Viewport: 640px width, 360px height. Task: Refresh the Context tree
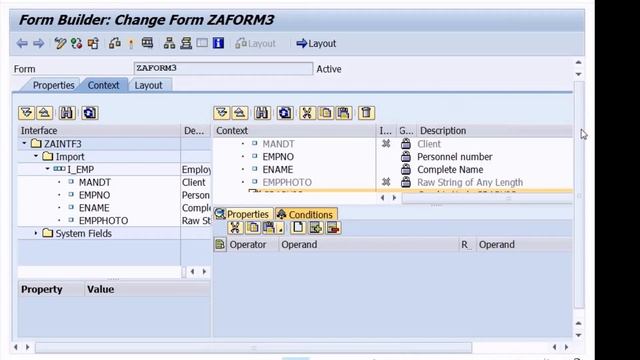pyautogui.click(x=285, y=113)
